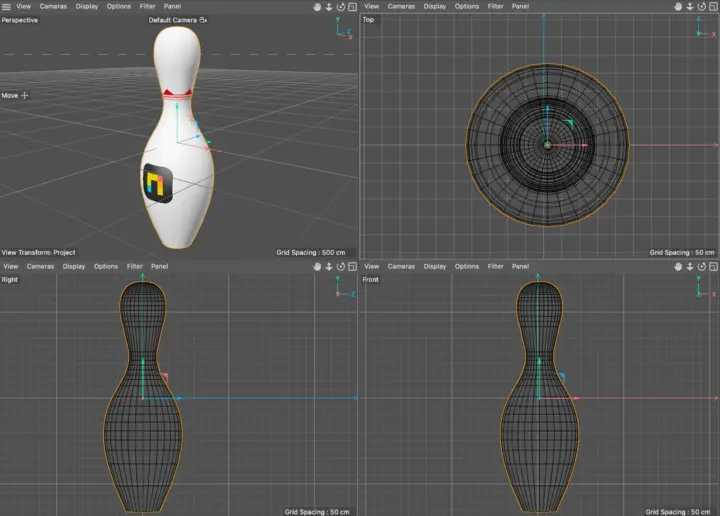Image resolution: width=720 pixels, height=516 pixels.
Task: Open Panel menu in Perspective viewport
Action: tap(172, 6)
